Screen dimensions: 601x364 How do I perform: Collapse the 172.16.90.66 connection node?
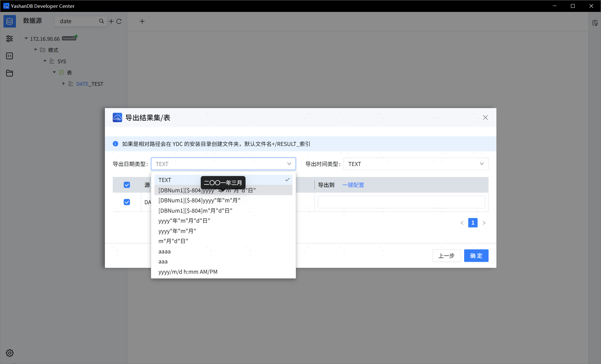click(x=26, y=39)
